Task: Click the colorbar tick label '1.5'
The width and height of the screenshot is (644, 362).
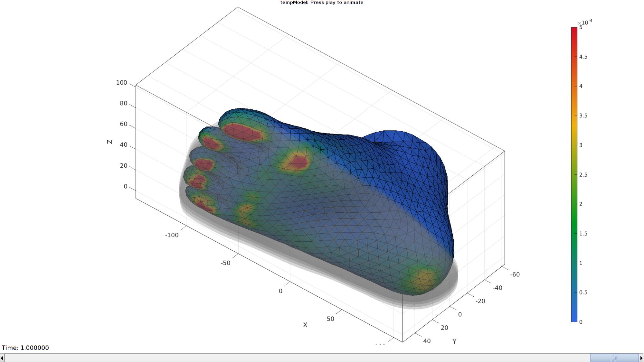Action: point(583,234)
